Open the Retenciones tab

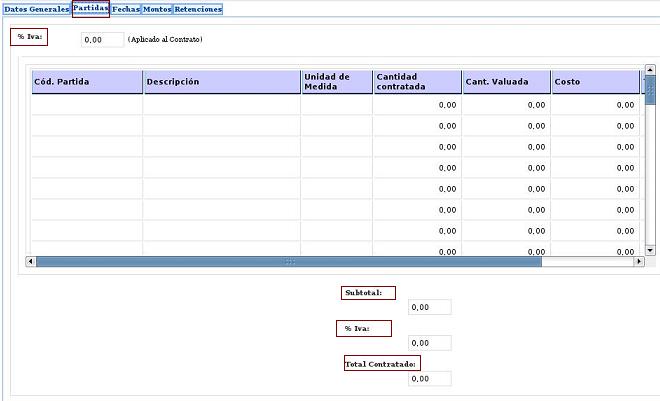(x=198, y=9)
